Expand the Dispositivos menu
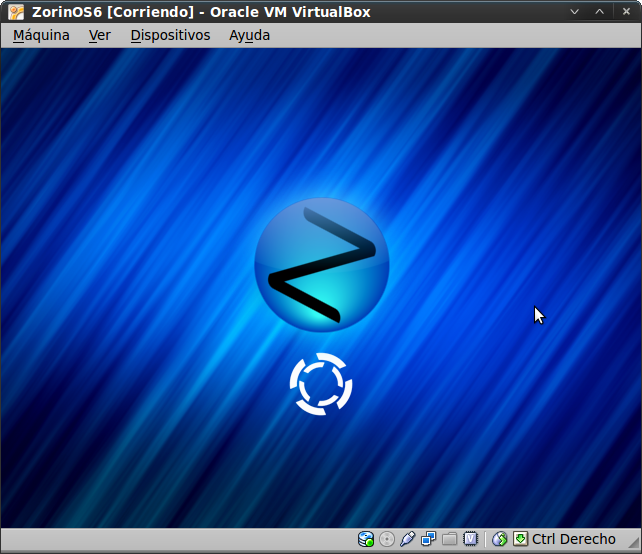Screen dimensions: 642x554 (x=170, y=35)
